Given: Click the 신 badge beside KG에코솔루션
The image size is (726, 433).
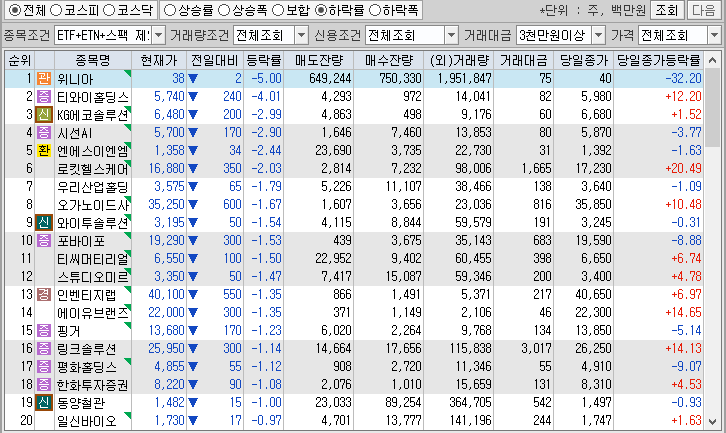Looking at the screenshot, I should tap(44, 114).
